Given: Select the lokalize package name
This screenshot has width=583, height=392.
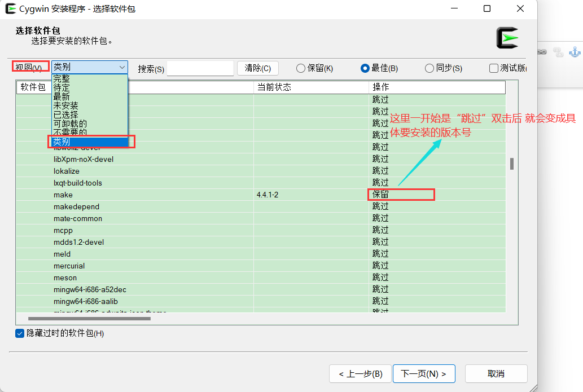Looking at the screenshot, I should 67,171.
